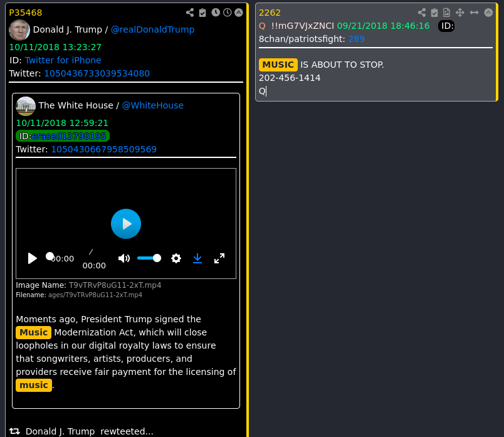Enter fullscreen video mode
Image resolution: width=504 pixels, height=437 pixels.
[x=219, y=258]
